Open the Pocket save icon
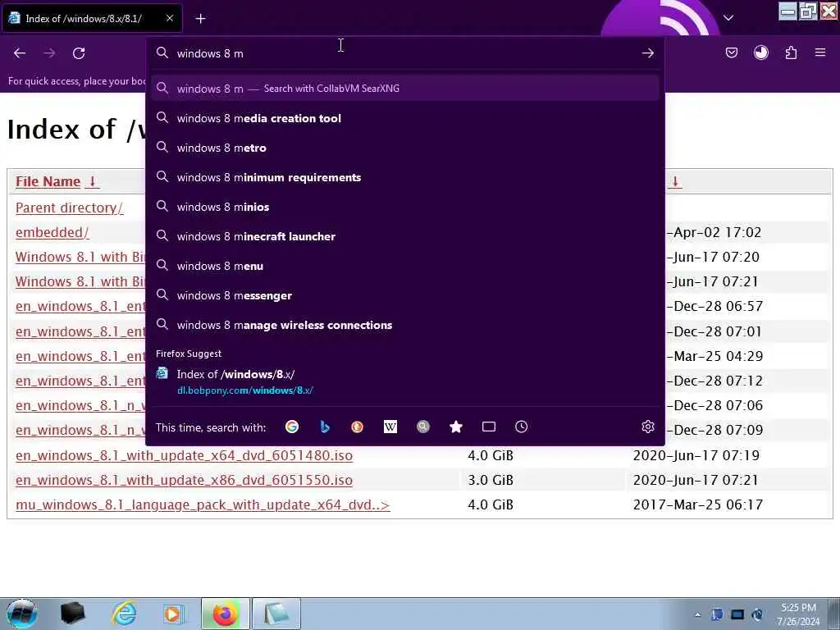The width and height of the screenshot is (840, 630). [731, 52]
